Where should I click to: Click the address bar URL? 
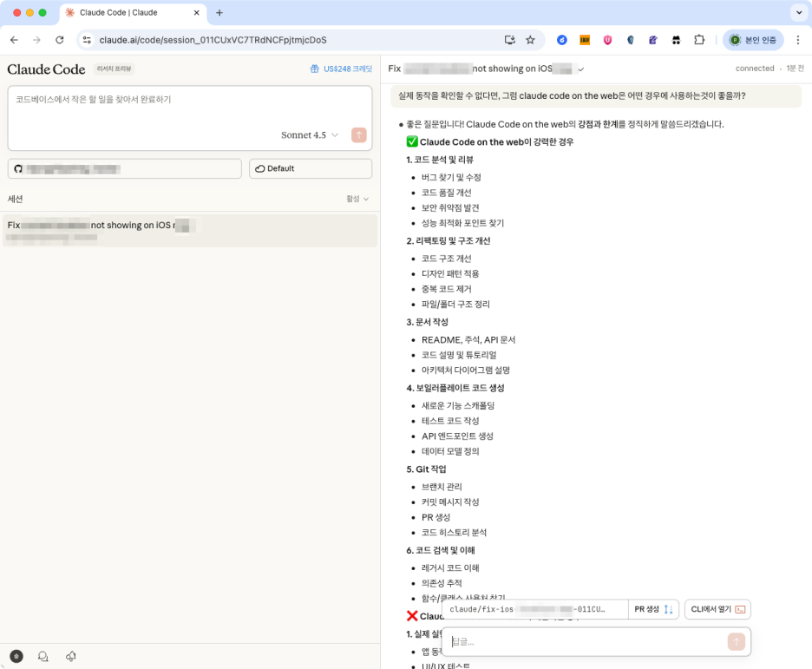[x=213, y=40]
